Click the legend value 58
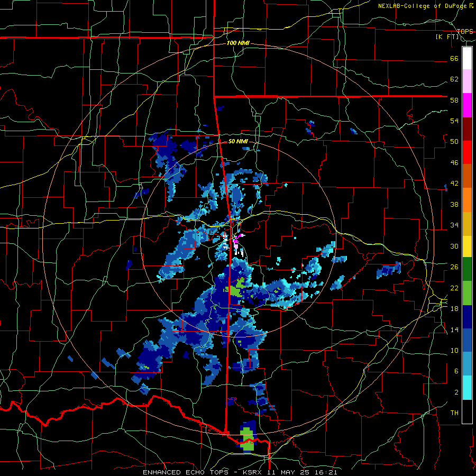Screen dimensions: 476x476 tap(454, 100)
